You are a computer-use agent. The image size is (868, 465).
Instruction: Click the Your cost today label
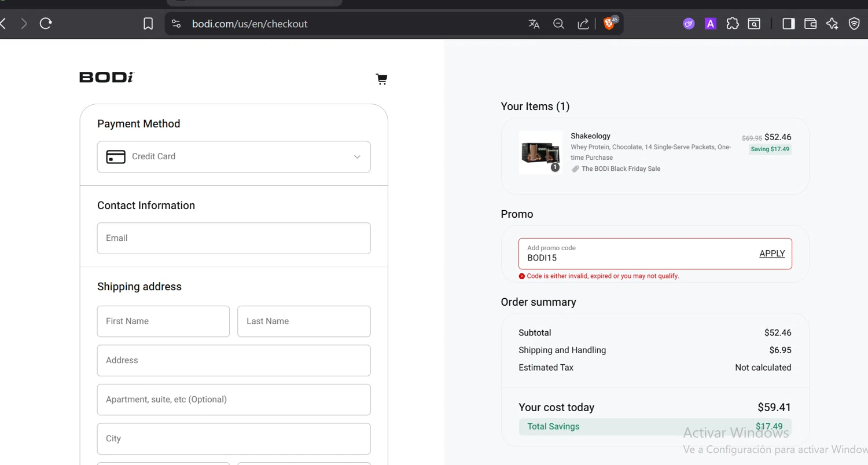coord(556,408)
